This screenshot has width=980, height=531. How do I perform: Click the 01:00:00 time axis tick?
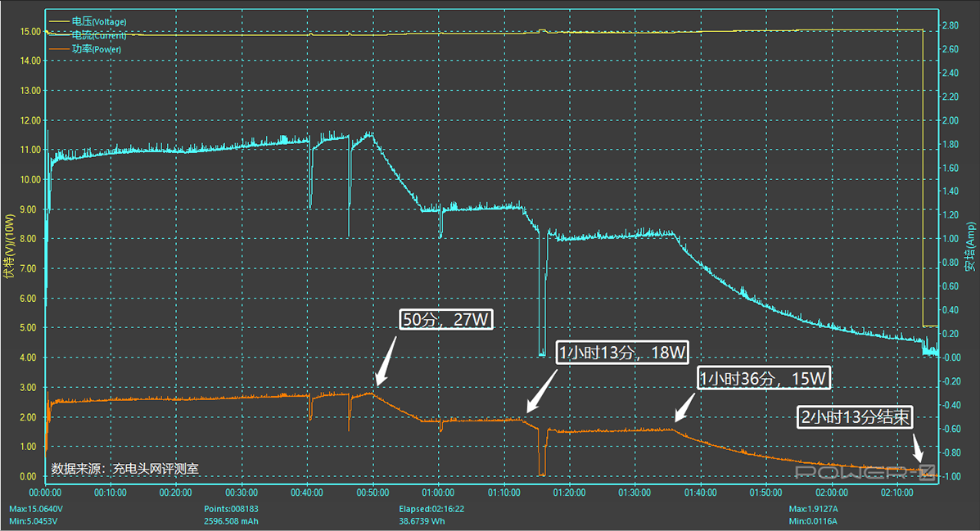(438, 493)
